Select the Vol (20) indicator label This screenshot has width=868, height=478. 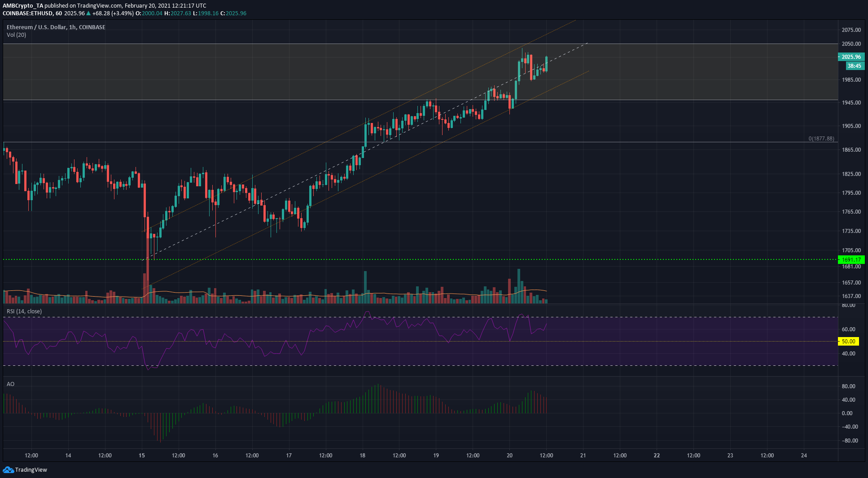point(16,35)
